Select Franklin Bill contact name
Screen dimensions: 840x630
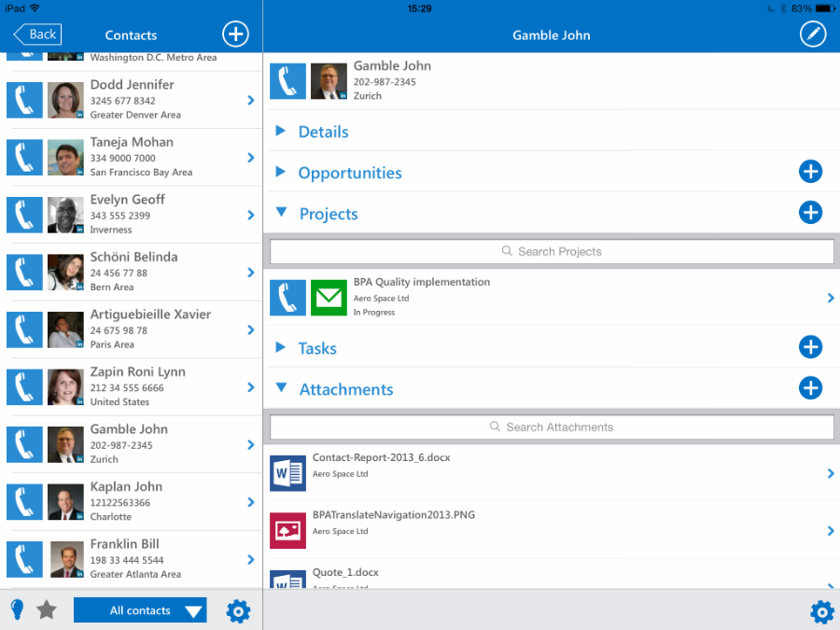[124, 544]
